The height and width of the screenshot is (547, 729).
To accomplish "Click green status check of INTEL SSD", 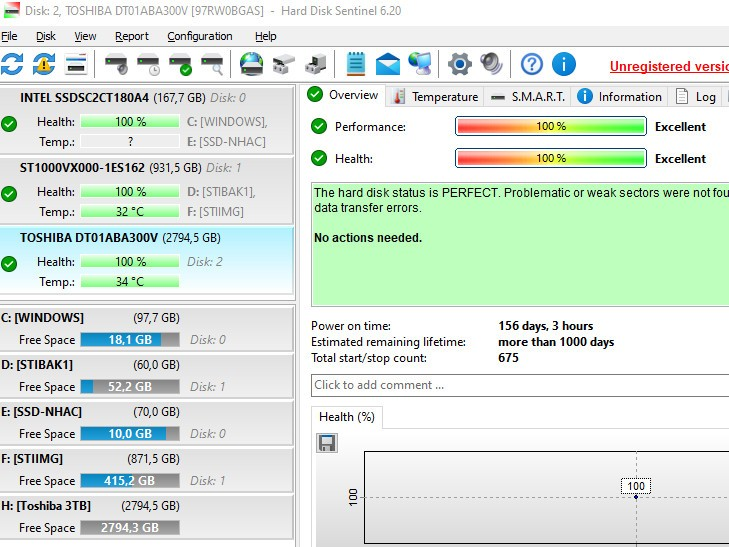I will 9,124.
